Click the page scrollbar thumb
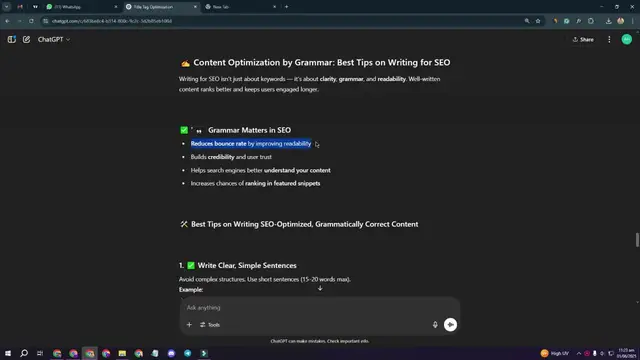Viewport: 640px width, 360px height. click(637, 240)
